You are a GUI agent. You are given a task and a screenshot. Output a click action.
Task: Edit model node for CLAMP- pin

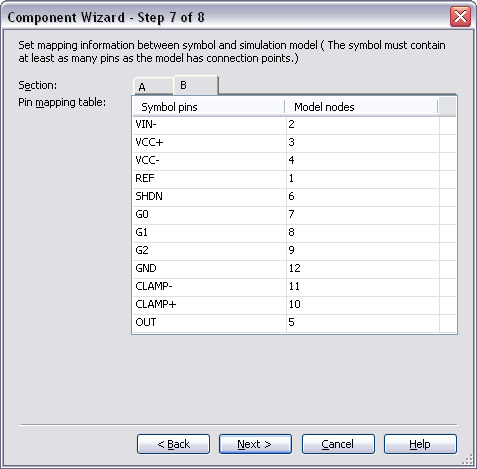coord(363,286)
